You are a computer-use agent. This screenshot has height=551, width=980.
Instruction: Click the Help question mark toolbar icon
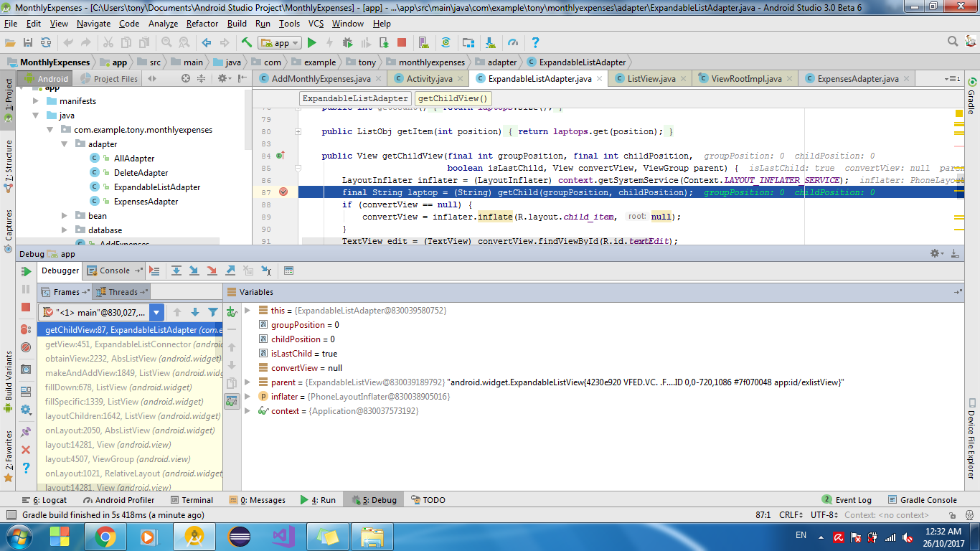(x=534, y=43)
